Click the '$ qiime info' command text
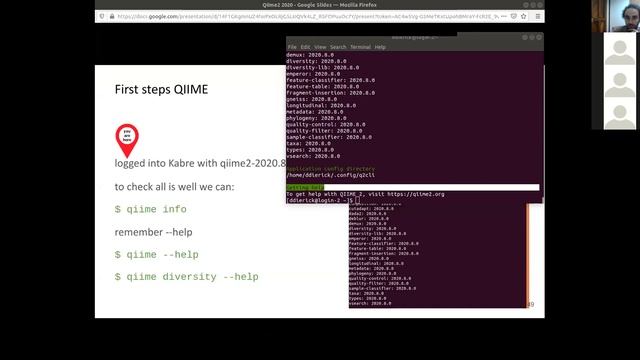 [x=151, y=209]
